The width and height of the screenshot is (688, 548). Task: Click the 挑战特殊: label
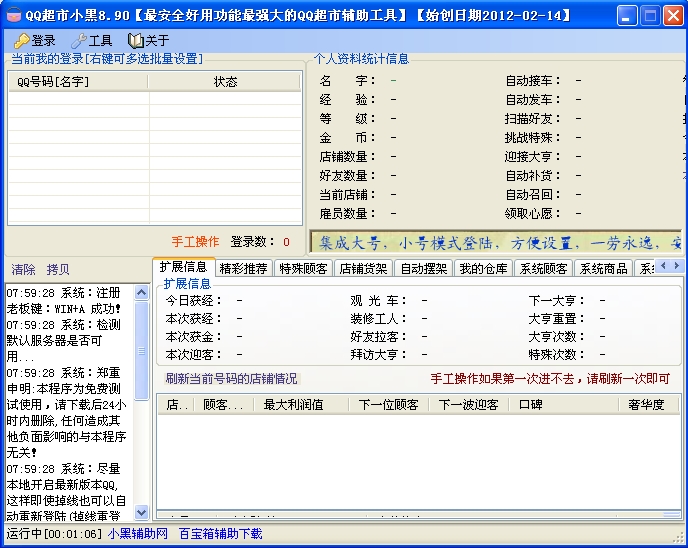coord(533,138)
